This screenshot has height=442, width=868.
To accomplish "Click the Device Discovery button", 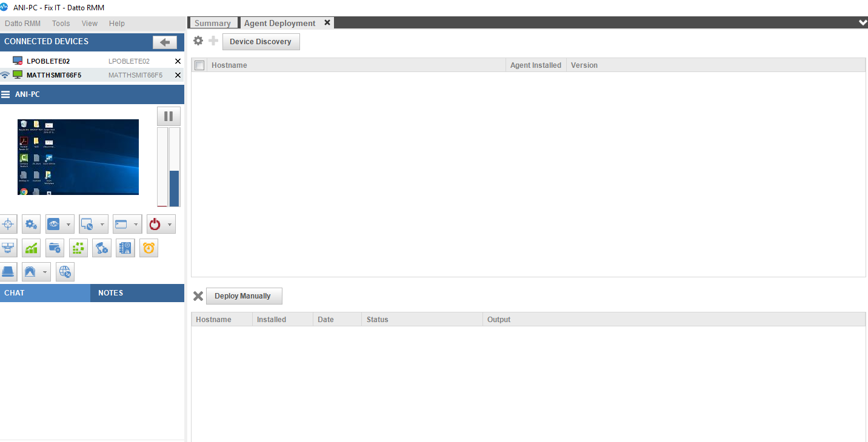I will 261,42.
